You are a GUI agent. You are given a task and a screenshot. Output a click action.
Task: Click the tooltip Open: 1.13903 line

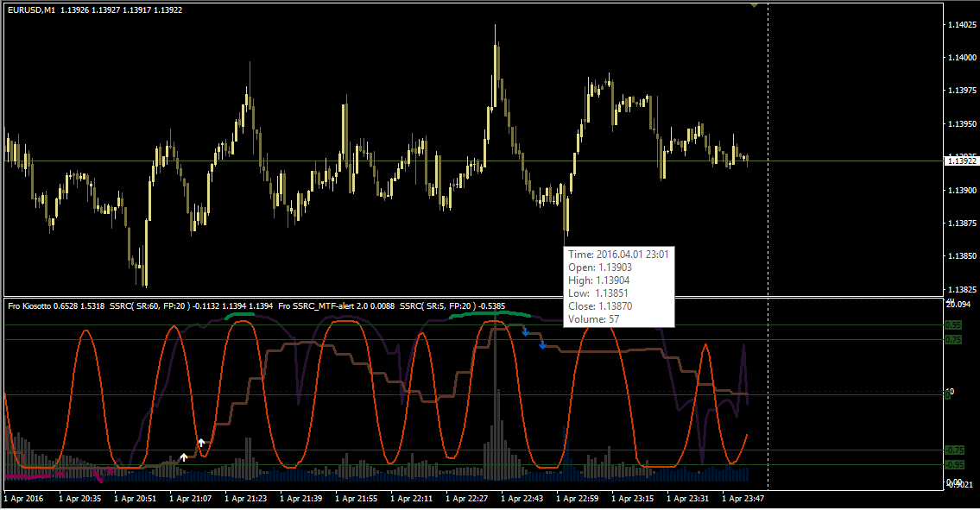600,268
